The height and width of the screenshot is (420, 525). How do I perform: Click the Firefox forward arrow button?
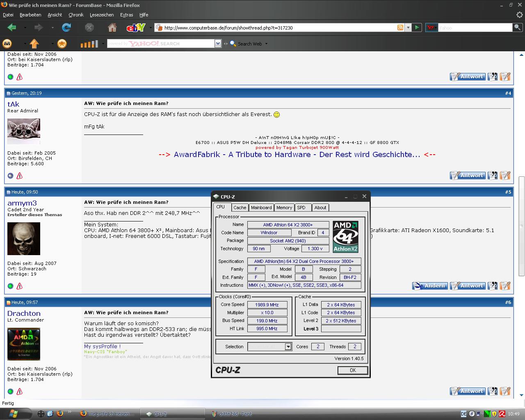coord(39,27)
